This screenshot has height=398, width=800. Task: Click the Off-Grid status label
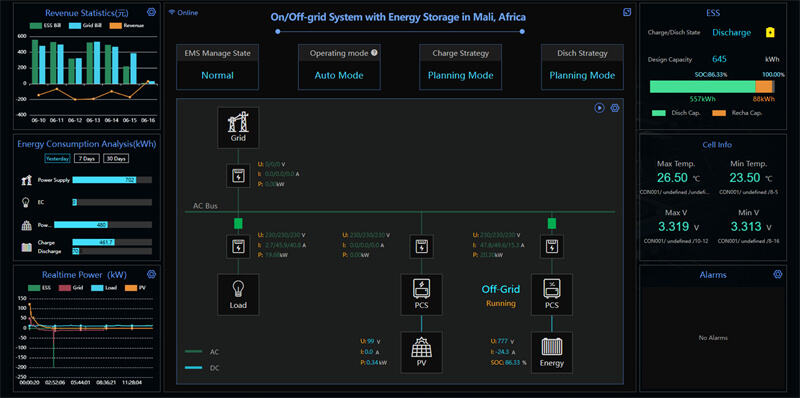click(501, 289)
